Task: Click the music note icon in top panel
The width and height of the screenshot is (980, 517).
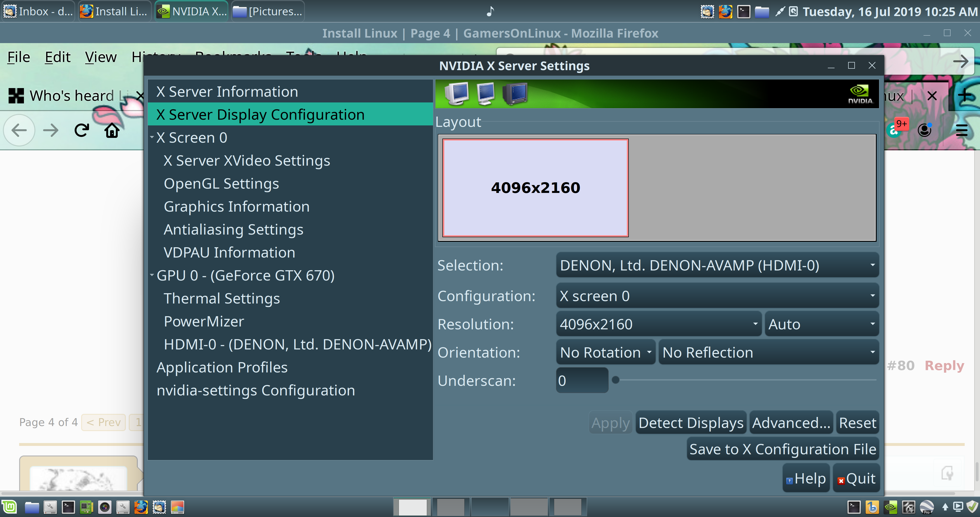Action: click(490, 11)
